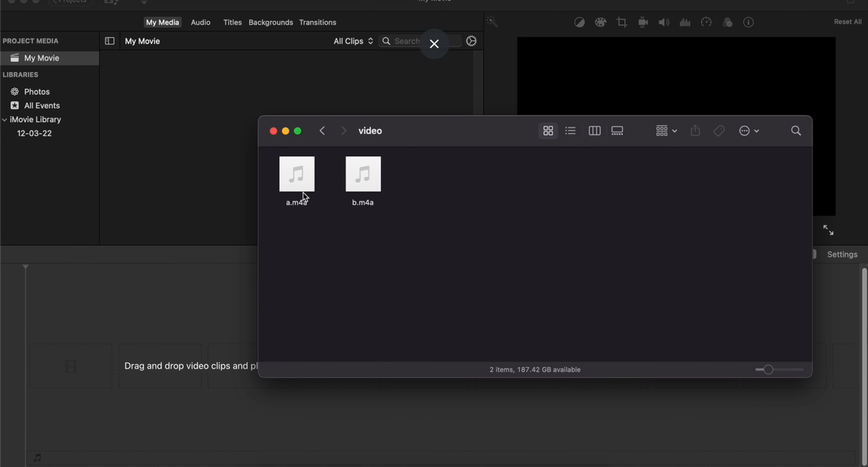Enter fullscreen playback with arrows icon
This screenshot has width=868, height=467.
point(828,230)
